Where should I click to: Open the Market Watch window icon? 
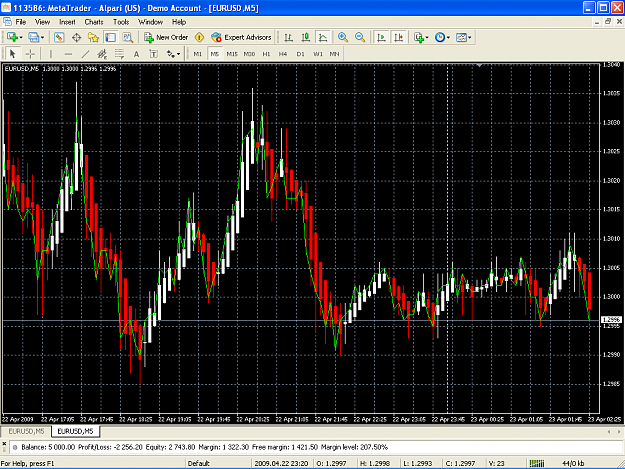59,37
